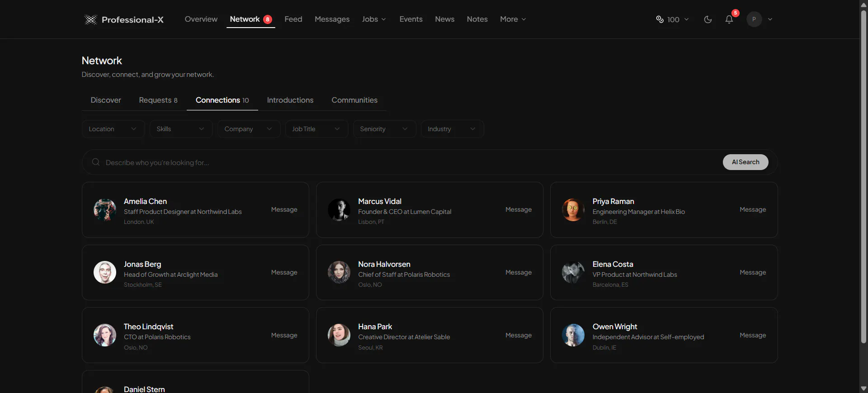The image size is (868, 393).
Task: Message Hana Park
Action: coord(519,335)
